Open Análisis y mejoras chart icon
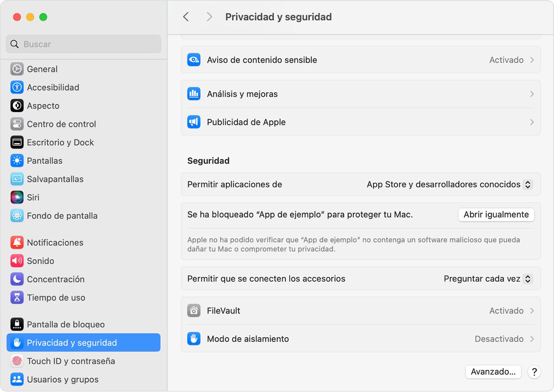This screenshot has height=392, width=554. pyautogui.click(x=193, y=94)
